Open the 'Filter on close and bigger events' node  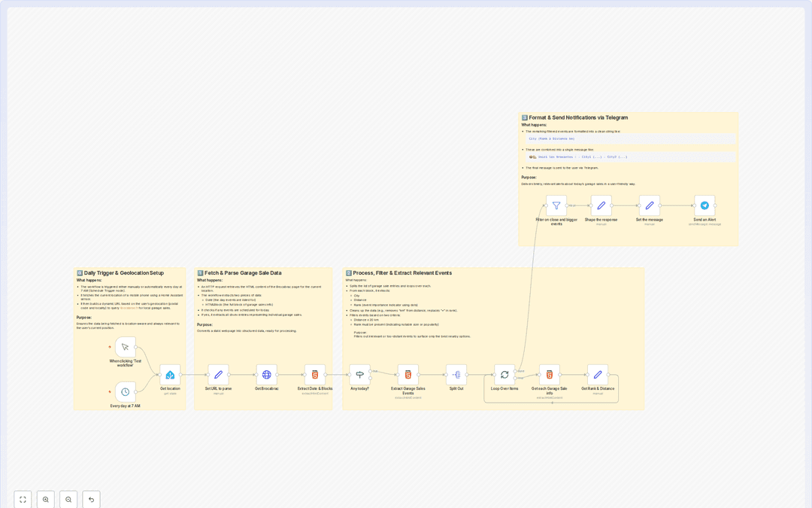(556, 205)
